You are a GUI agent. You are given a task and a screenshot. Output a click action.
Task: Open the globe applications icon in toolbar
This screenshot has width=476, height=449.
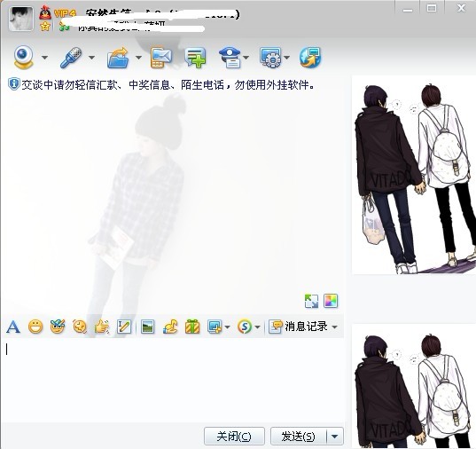(x=310, y=57)
